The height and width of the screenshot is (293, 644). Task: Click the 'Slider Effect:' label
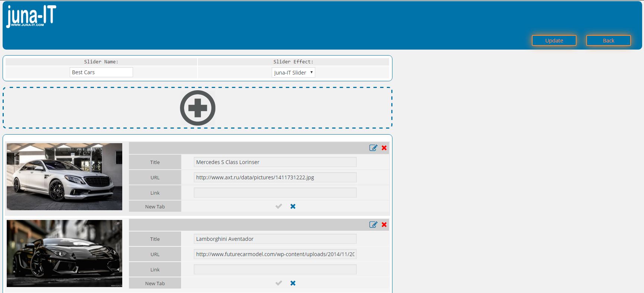293,62
